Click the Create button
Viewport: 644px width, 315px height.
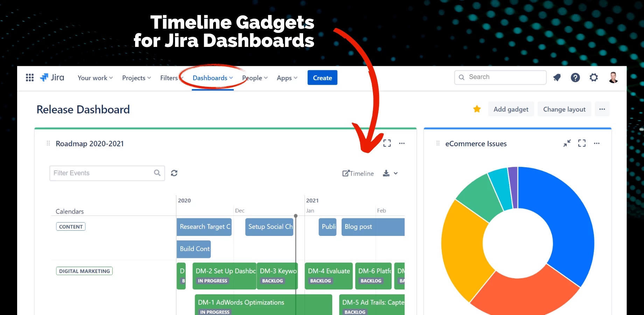pyautogui.click(x=322, y=78)
